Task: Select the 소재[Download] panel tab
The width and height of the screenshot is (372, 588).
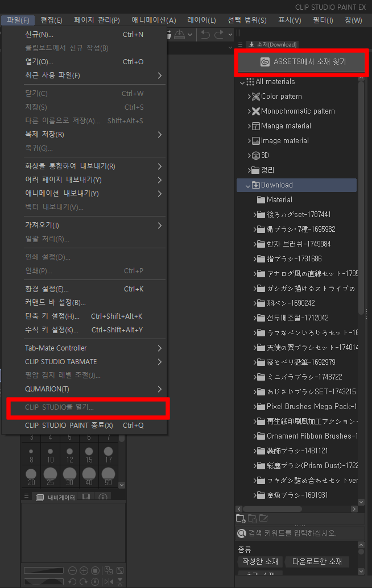Action: point(272,45)
